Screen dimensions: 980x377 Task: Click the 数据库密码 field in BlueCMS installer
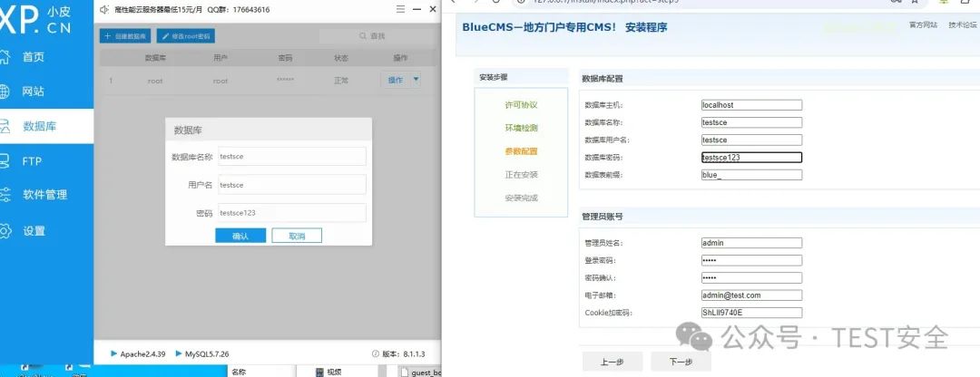pos(751,158)
